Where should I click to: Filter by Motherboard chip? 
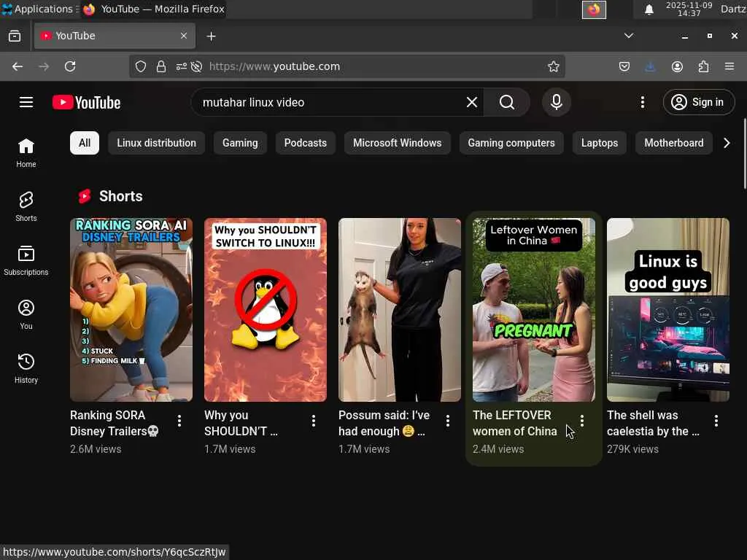pos(673,143)
